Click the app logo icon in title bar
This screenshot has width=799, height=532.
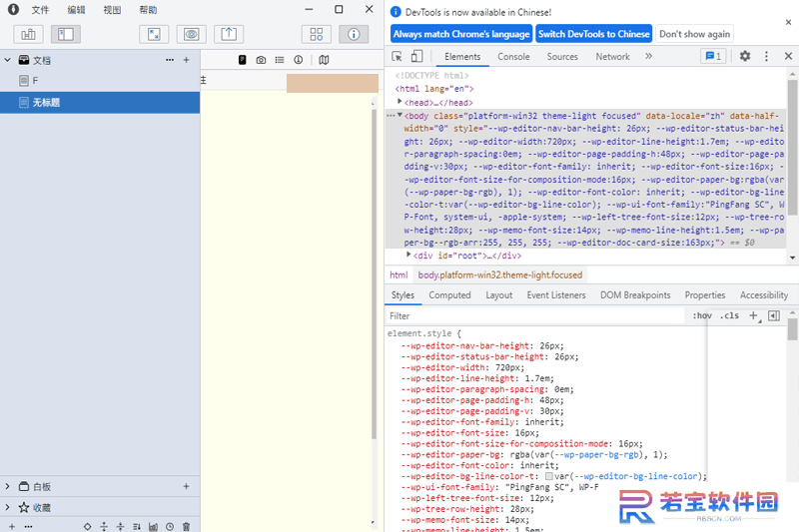[13, 9]
